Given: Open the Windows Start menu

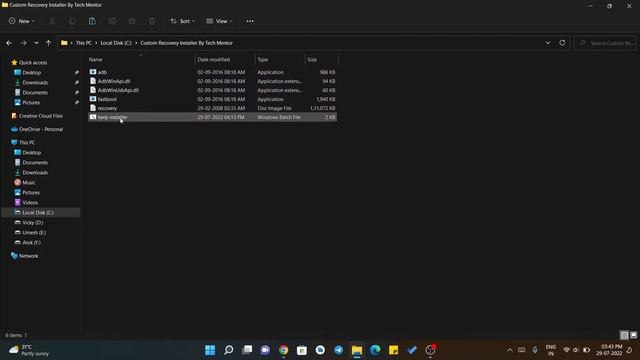Looking at the screenshot, I should (210, 350).
